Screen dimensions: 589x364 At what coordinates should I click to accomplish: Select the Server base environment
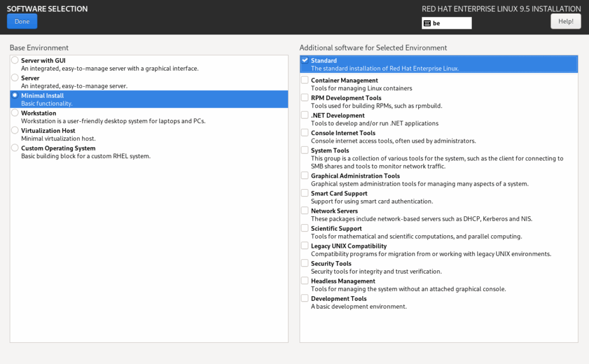pyautogui.click(x=15, y=78)
